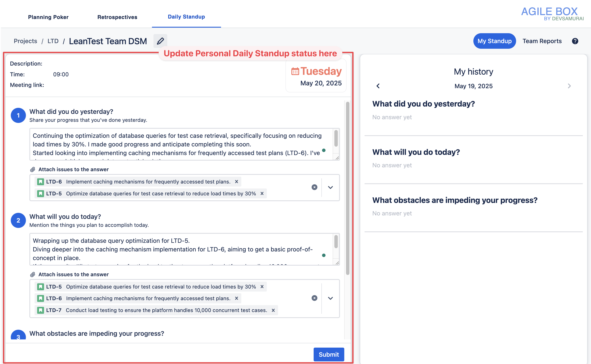Remove LTD-7 from today's attached issues
This screenshot has width=591, height=364.
(x=273, y=310)
